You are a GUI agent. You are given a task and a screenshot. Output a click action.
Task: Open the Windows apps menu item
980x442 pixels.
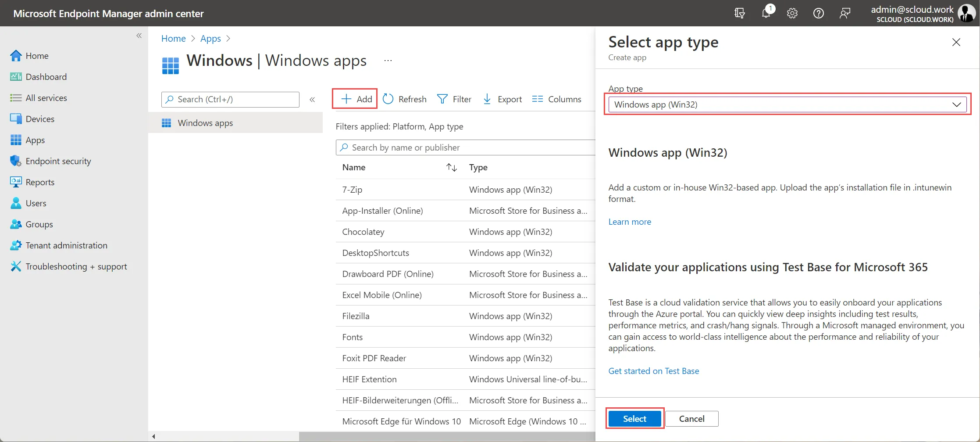[235, 123]
